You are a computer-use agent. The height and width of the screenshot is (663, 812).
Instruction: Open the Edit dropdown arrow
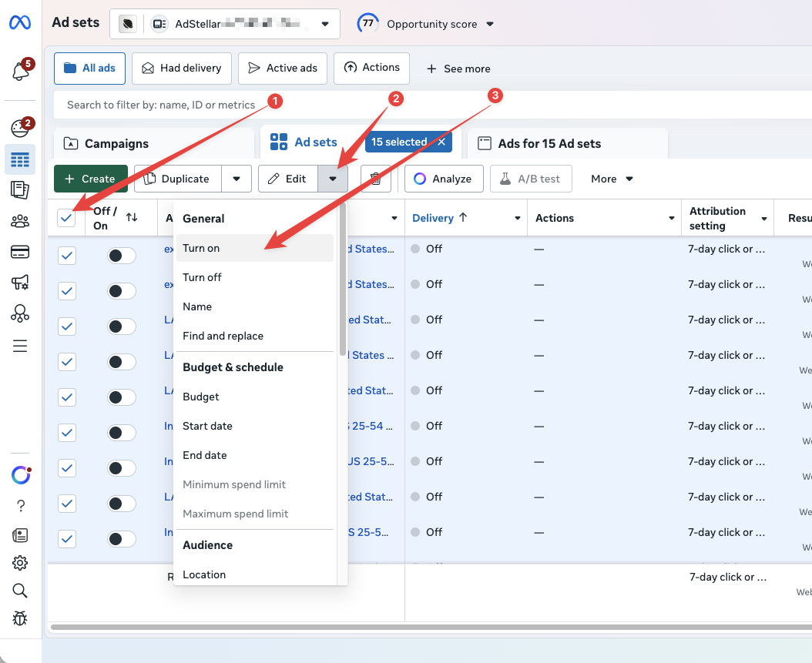click(333, 179)
